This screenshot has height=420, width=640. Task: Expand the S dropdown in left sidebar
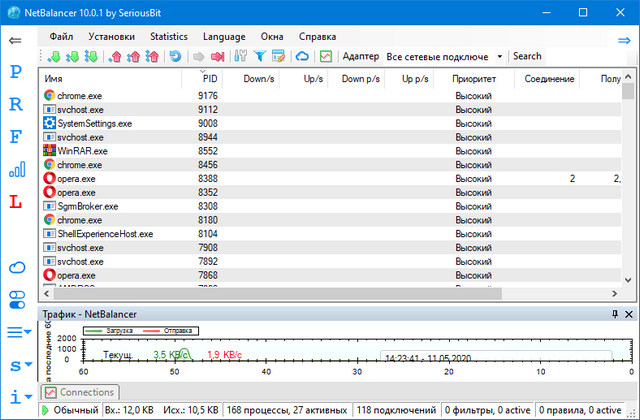tap(17, 365)
